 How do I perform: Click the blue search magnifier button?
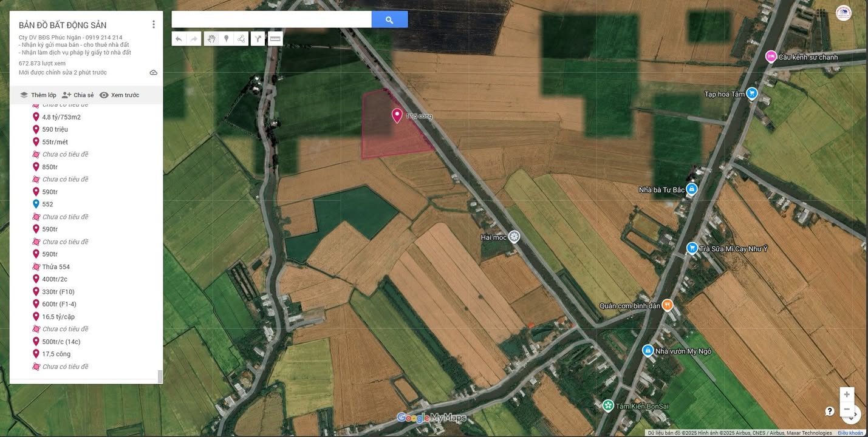(x=389, y=19)
